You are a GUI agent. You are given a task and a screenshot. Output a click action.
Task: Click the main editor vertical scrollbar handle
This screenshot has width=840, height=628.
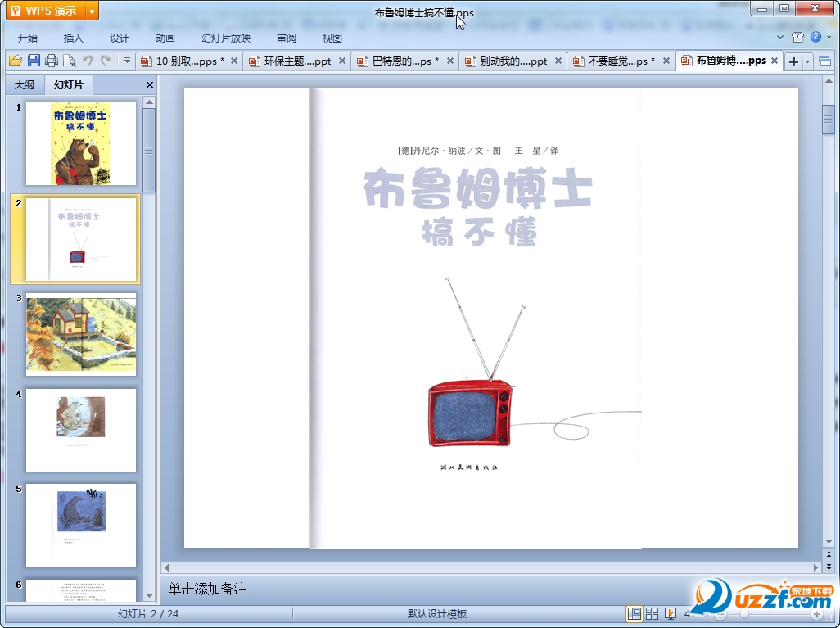point(829,119)
